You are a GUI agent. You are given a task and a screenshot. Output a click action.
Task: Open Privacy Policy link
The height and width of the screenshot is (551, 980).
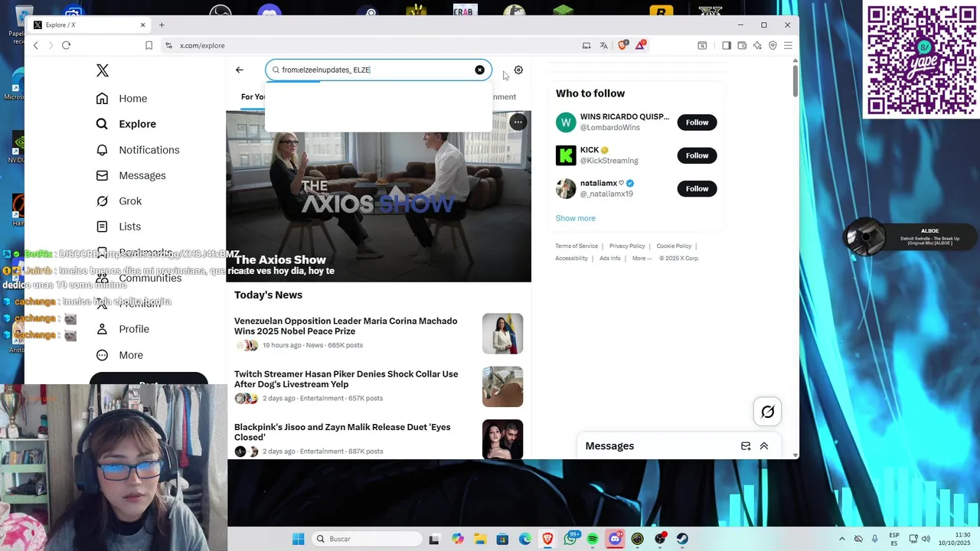click(x=627, y=246)
